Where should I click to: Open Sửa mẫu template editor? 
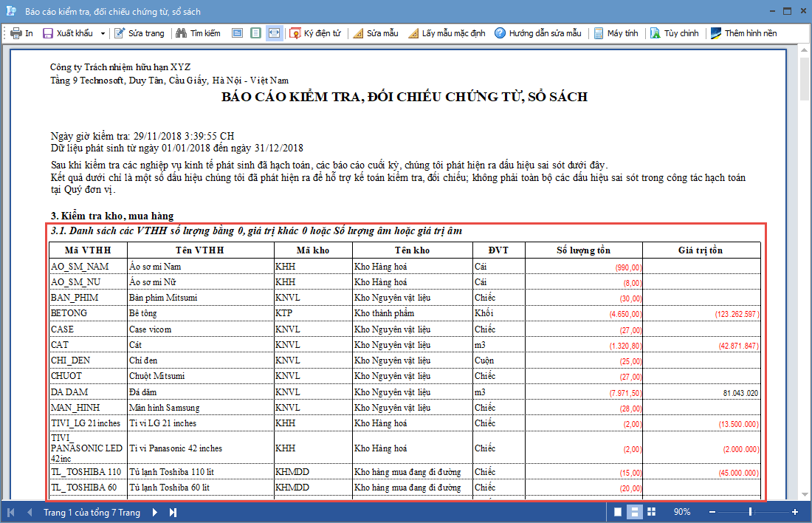376,33
